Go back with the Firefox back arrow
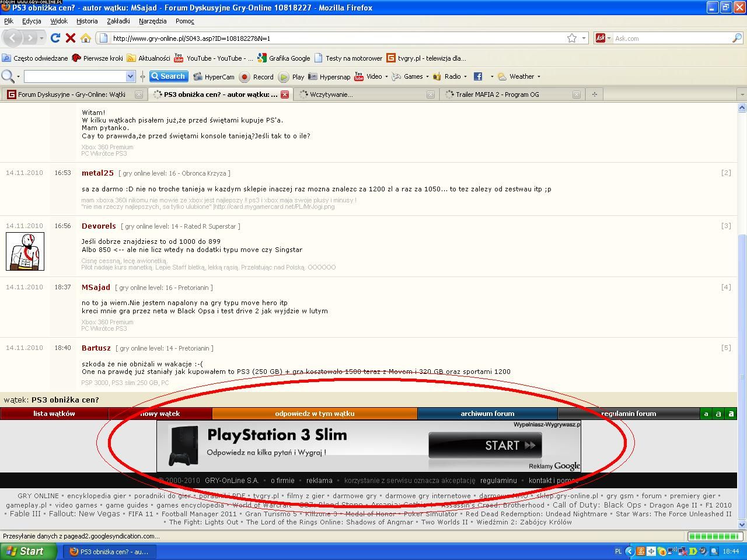This screenshot has width=747, height=560. point(13,38)
